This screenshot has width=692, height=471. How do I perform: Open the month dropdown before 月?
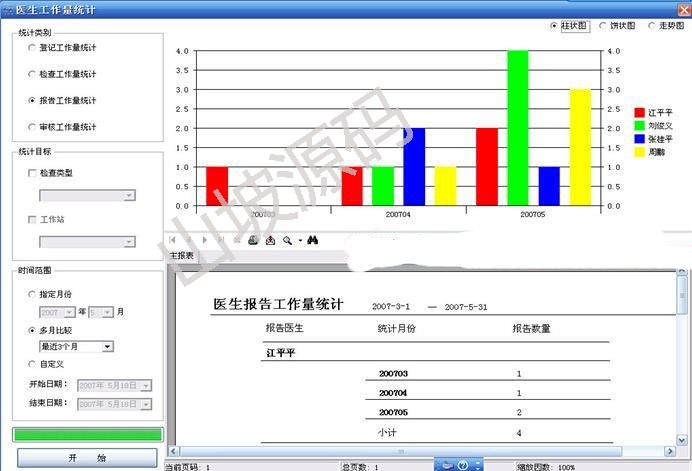pos(107,313)
